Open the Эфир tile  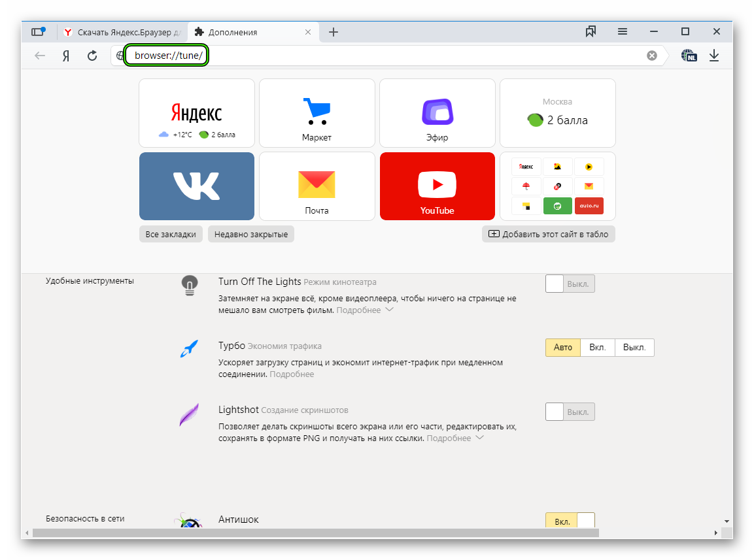click(437, 113)
